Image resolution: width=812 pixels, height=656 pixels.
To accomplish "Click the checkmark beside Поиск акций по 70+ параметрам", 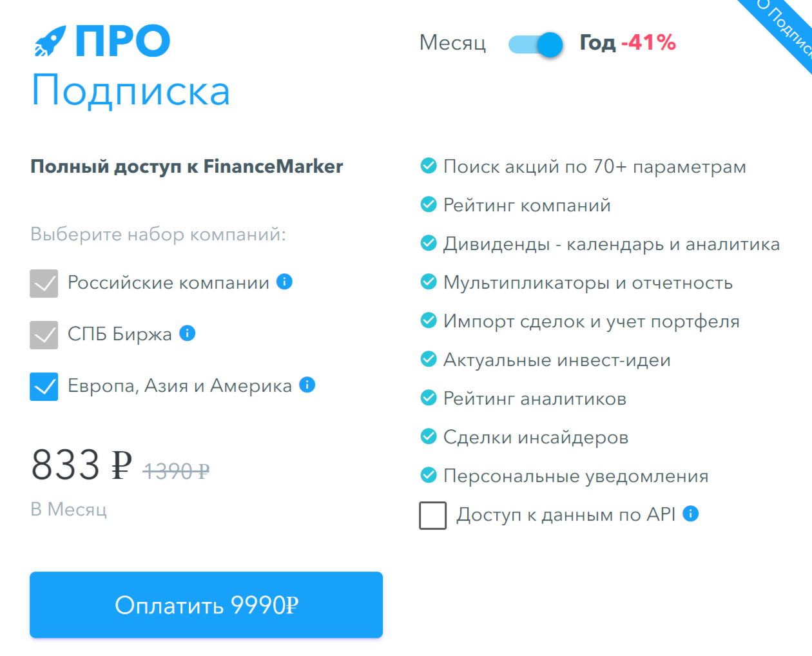I will coord(429,166).
